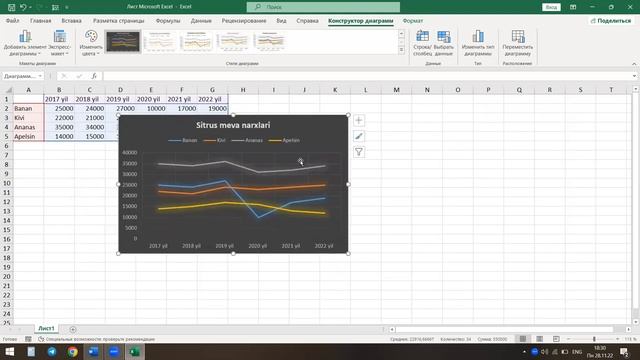This screenshot has width=640, height=360.
Task: Click the ENG language indicator
Action: pos(577,351)
